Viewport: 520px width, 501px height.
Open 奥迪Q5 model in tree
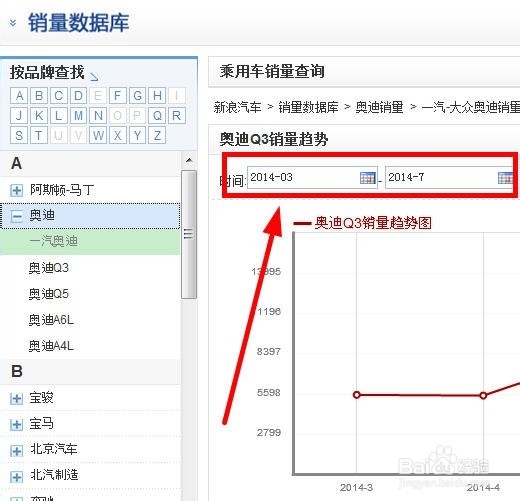pyautogui.click(x=49, y=294)
